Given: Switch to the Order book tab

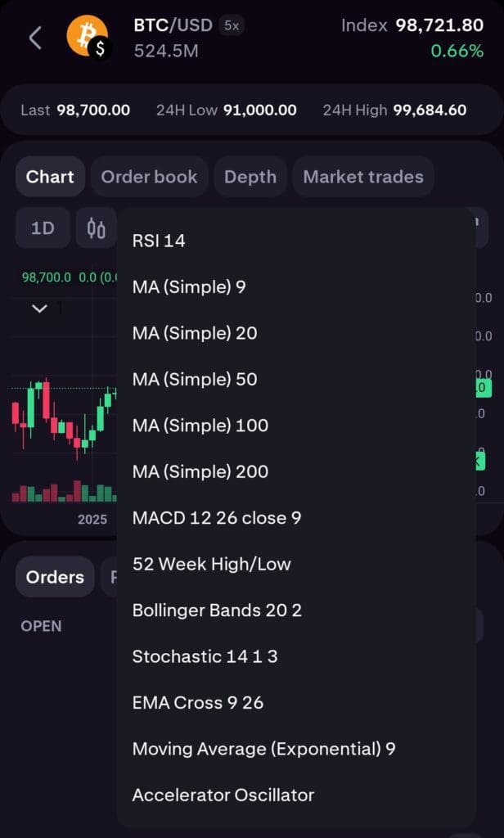Looking at the screenshot, I should (149, 176).
